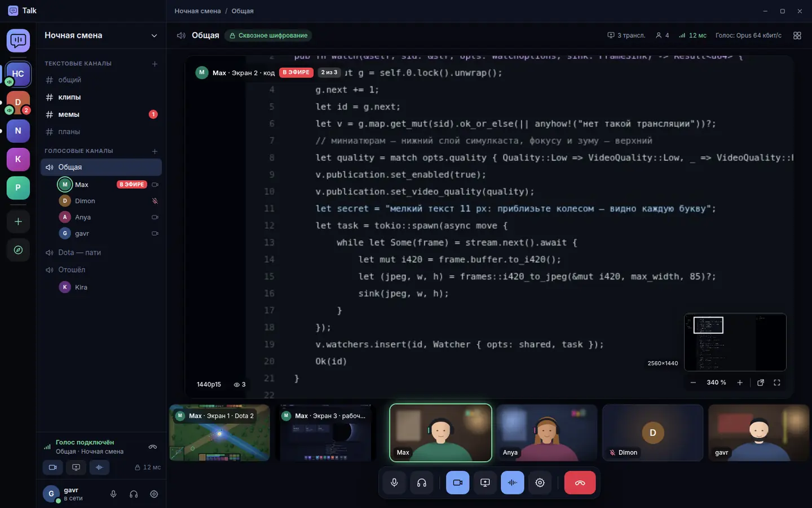Toggle noise suppression in call control bar
812x508 pixels.
click(512, 483)
